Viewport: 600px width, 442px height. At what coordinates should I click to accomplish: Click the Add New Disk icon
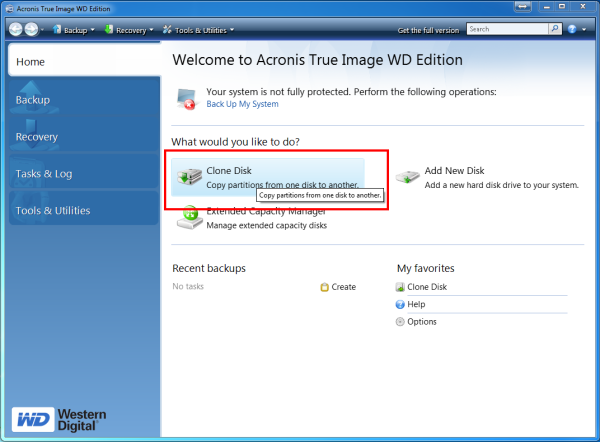tap(407, 177)
